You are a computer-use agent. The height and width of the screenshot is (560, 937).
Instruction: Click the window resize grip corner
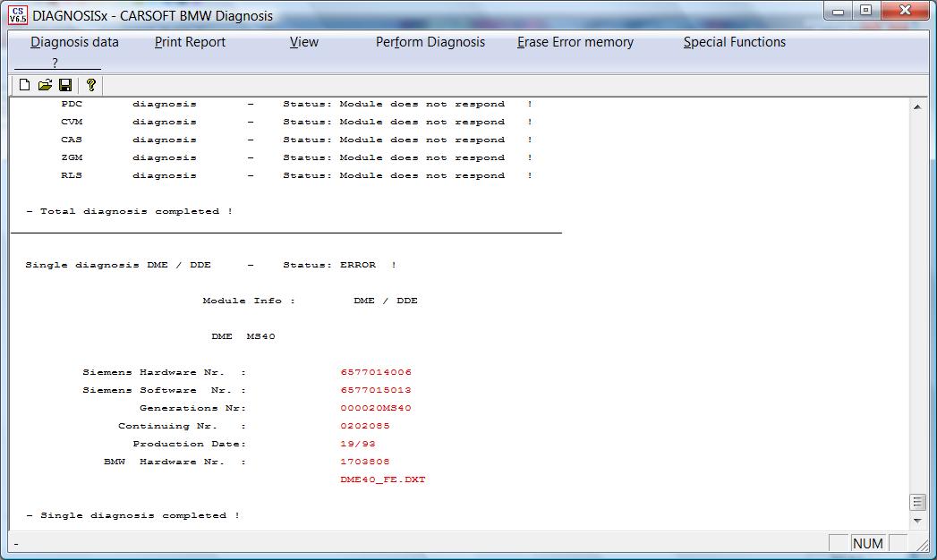pyautogui.click(x=923, y=545)
